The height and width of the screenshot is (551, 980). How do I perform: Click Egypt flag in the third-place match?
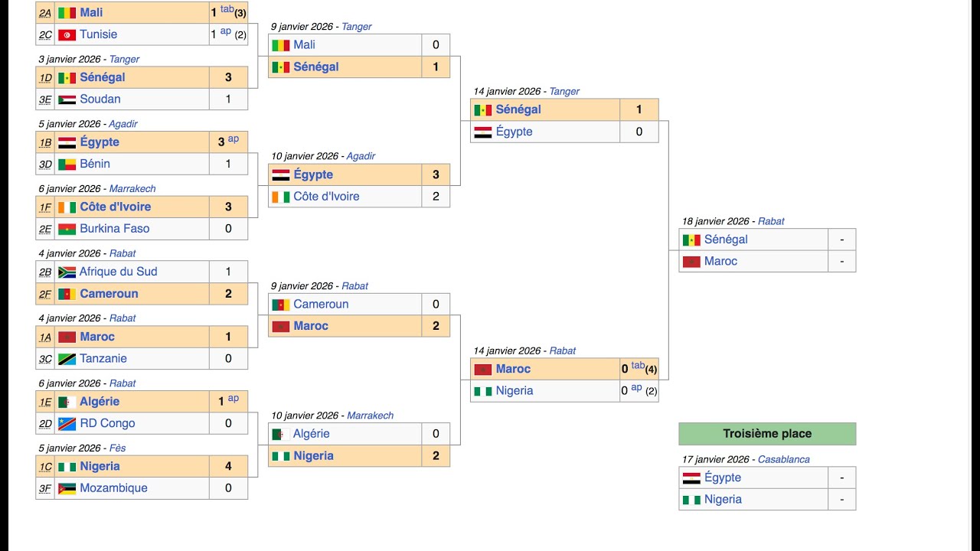(x=691, y=478)
